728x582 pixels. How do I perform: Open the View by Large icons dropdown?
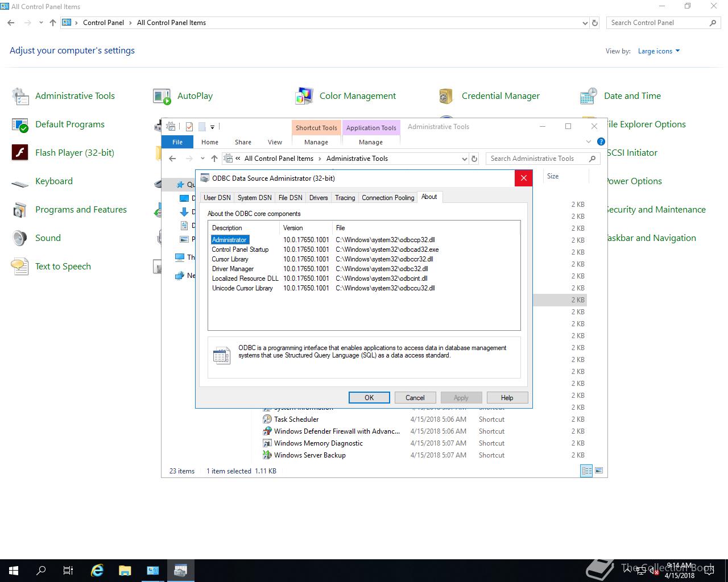(x=659, y=51)
